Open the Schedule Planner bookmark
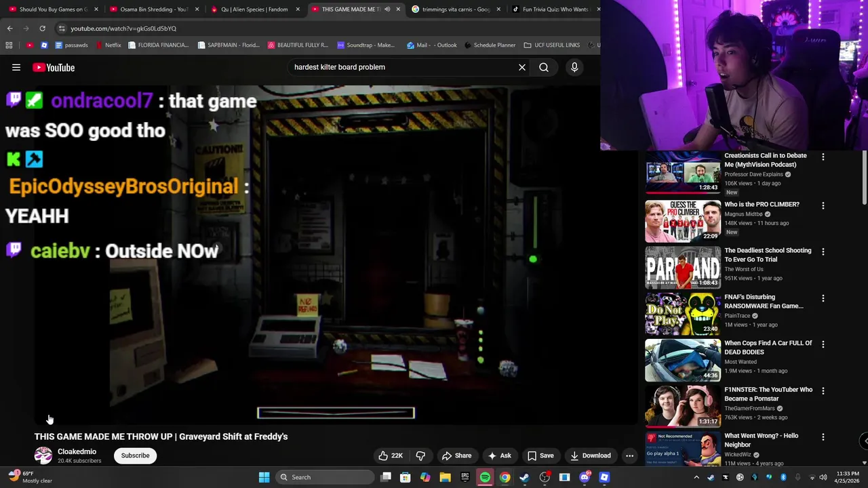Viewport: 868px width, 488px height. pos(490,45)
